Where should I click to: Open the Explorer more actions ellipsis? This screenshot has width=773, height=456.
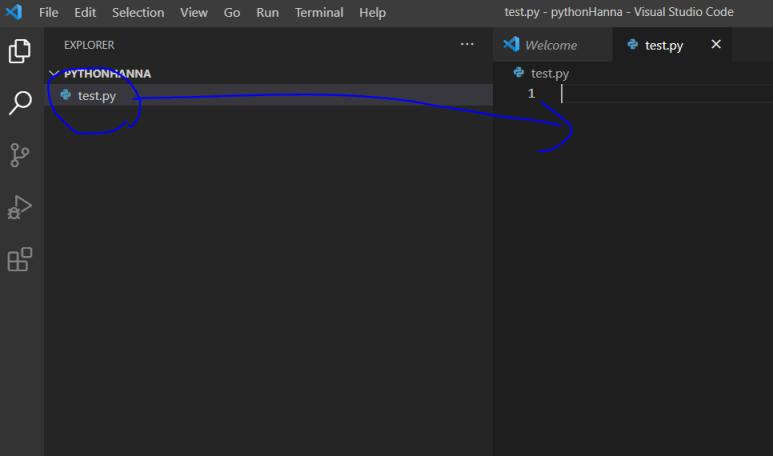[467, 44]
